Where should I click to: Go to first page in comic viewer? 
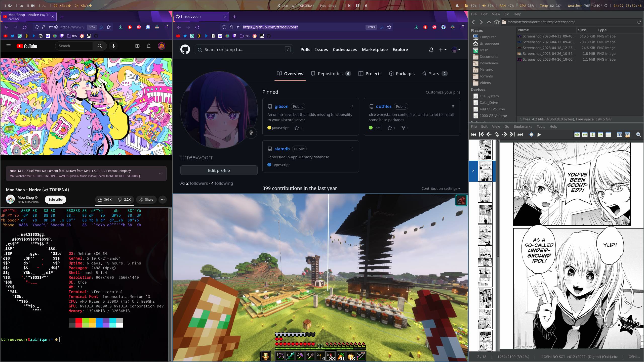(x=481, y=135)
